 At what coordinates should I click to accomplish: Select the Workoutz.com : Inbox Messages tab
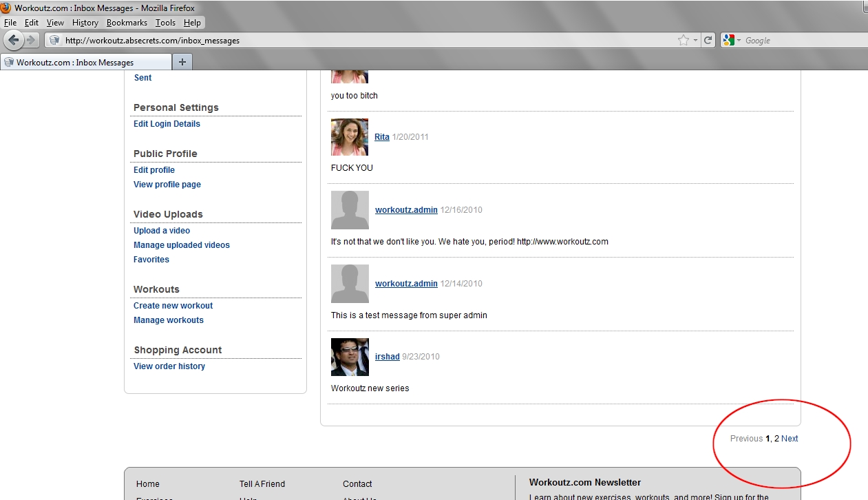point(86,62)
